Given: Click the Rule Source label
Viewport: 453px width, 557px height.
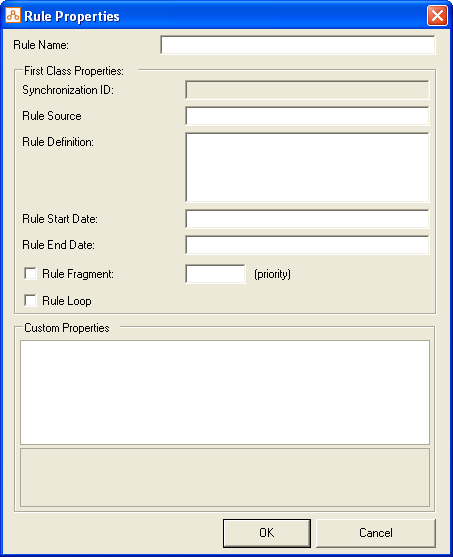Looking at the screenshot, I should pyautogui.click(x=52, y=116).
